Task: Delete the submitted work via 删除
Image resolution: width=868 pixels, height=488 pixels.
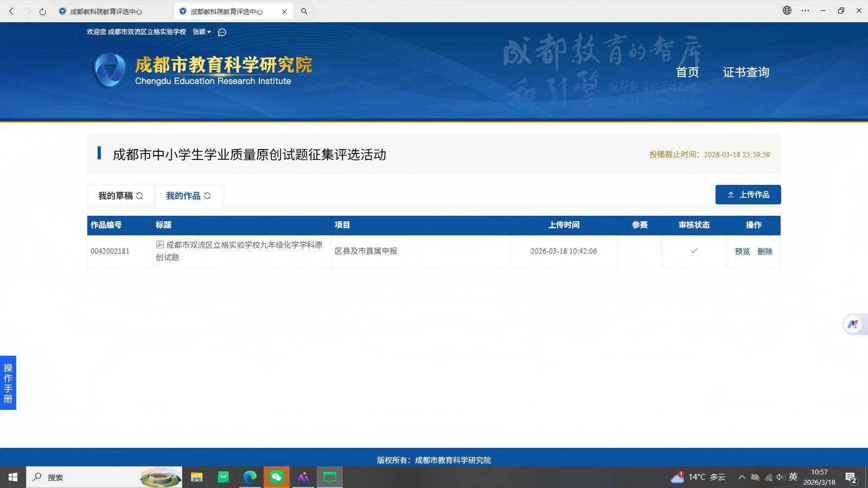Action: 765,252
